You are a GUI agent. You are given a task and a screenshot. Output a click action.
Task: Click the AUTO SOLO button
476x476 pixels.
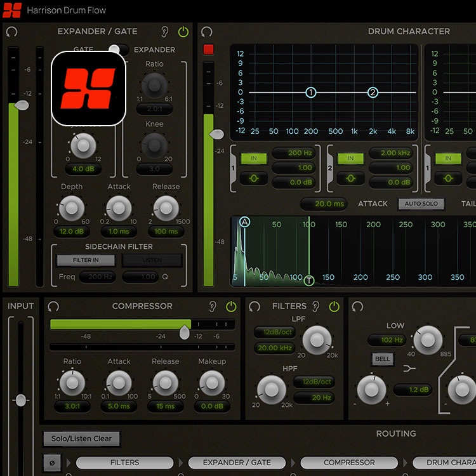421,204
